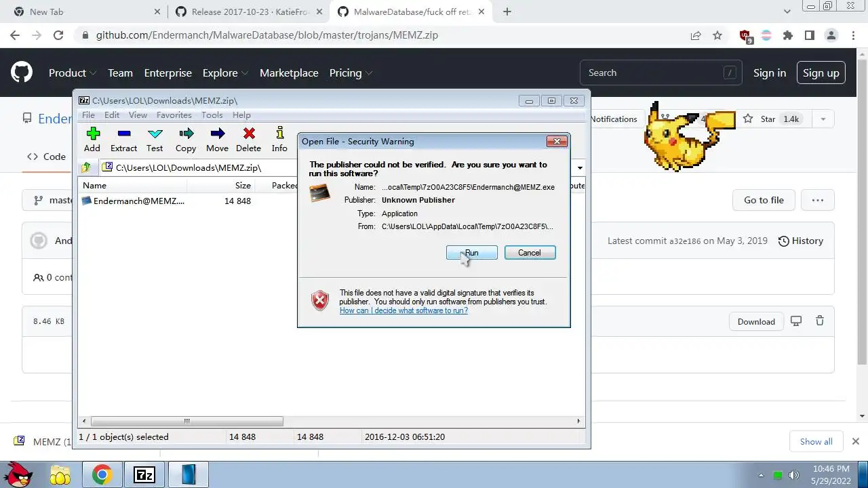Click Run in the Security Warning dialog
Viewport: 868px width, 488px height.
pos(472,253)
